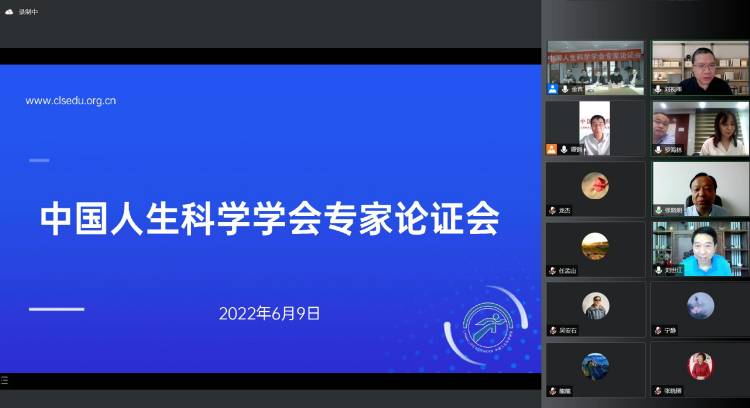Screen dimensions: 750x408
Task: Click mic icon on the glasses man bookshelf tile
Action: pos(658,89)
